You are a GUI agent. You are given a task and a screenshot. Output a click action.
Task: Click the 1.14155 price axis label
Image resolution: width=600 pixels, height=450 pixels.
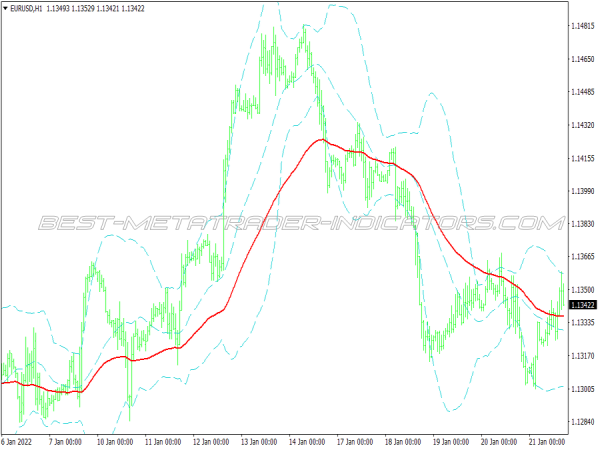point(583,158)
